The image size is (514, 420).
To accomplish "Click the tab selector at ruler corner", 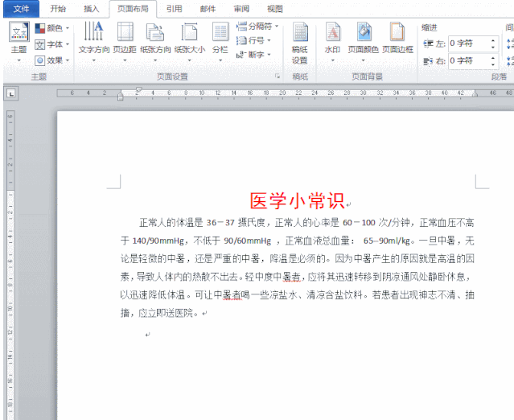I will tap(11, 93).
